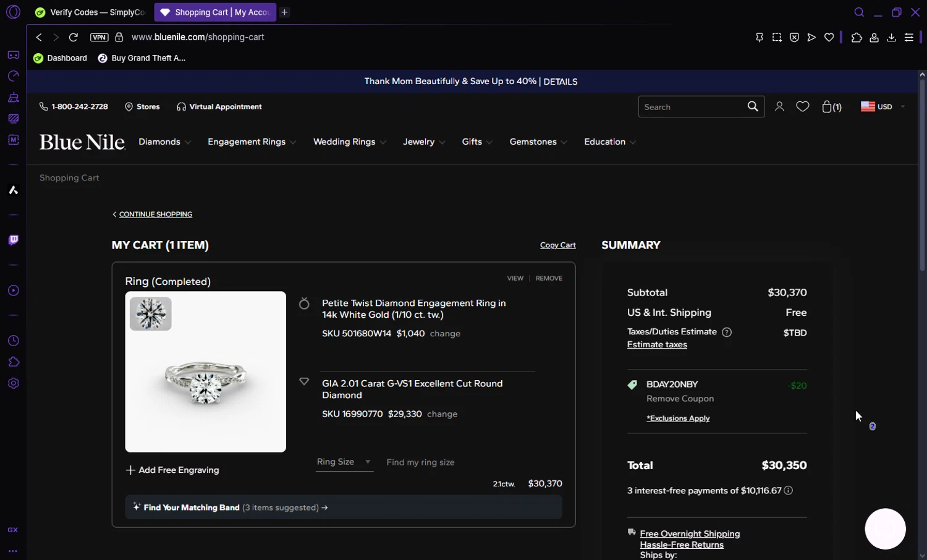Open browser history clock sidebar icon
The width and height of the screenshot is (927, 560).
click(13, 341)
